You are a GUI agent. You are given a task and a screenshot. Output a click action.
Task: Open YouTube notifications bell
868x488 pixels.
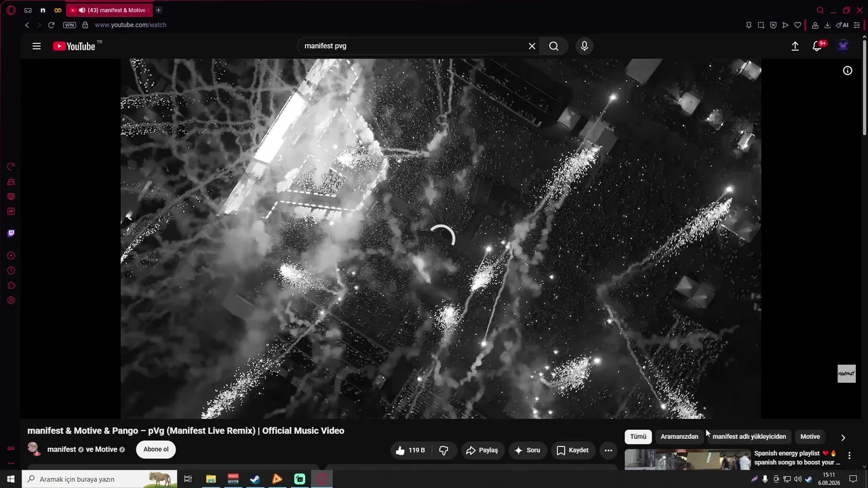pos(818,46)
